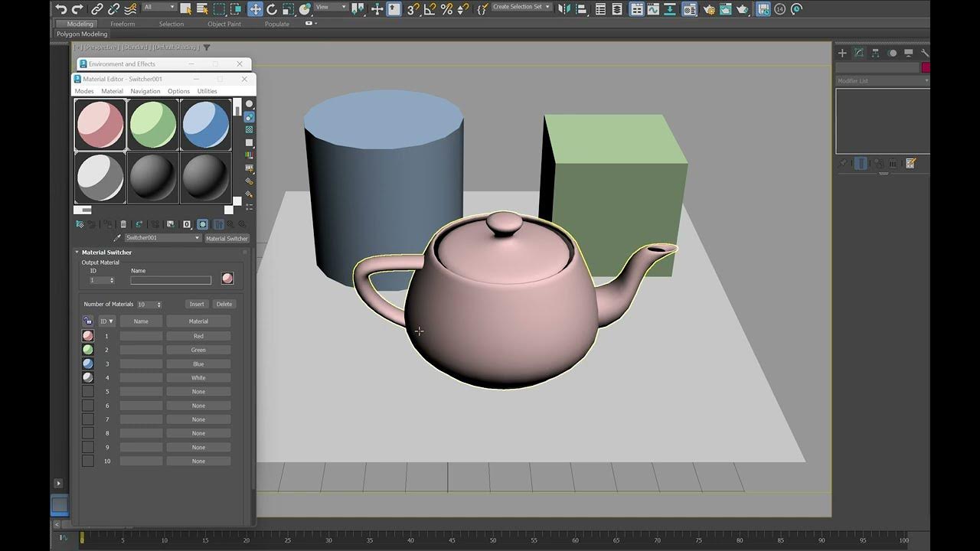Viewport: 980px width, 551px height.
Task: Click the ID sort dropdown header
Action: 106,321
